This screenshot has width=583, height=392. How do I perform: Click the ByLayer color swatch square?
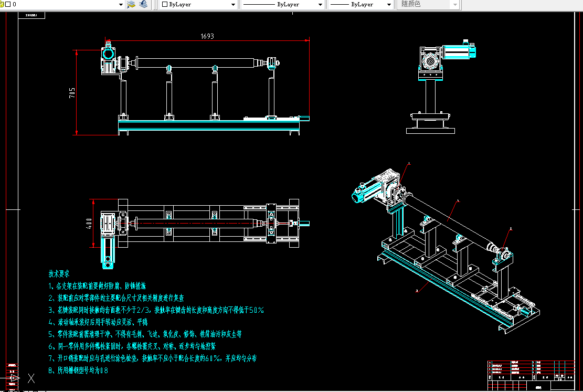[x=165, y=5]
